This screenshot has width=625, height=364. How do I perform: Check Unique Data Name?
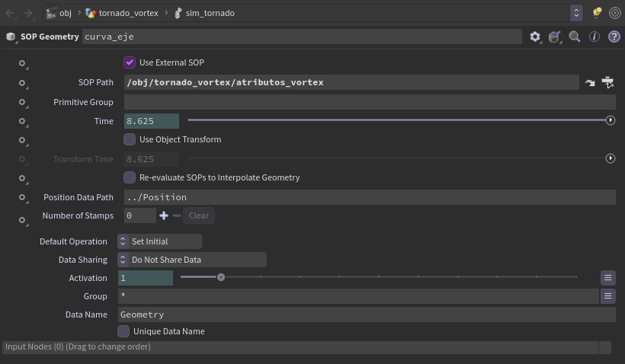[x=123, y=331]
